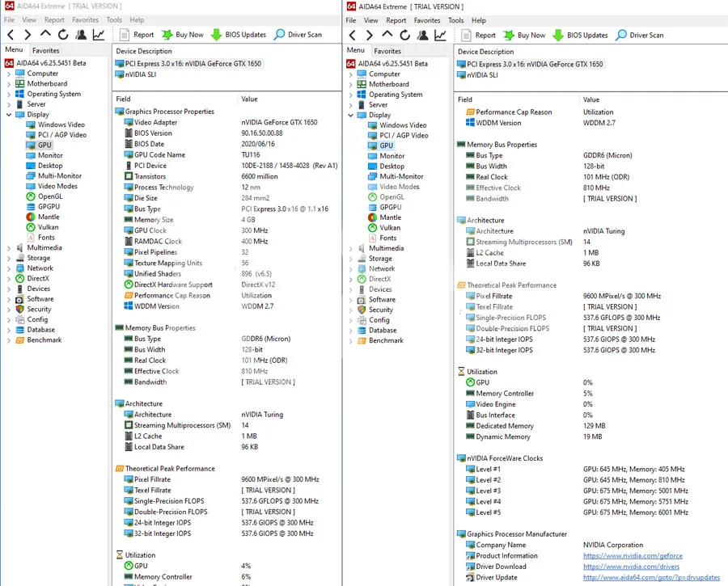Click the Back arrow in right window toolbar
Viewport: 728px width, 586px height.
353,35
